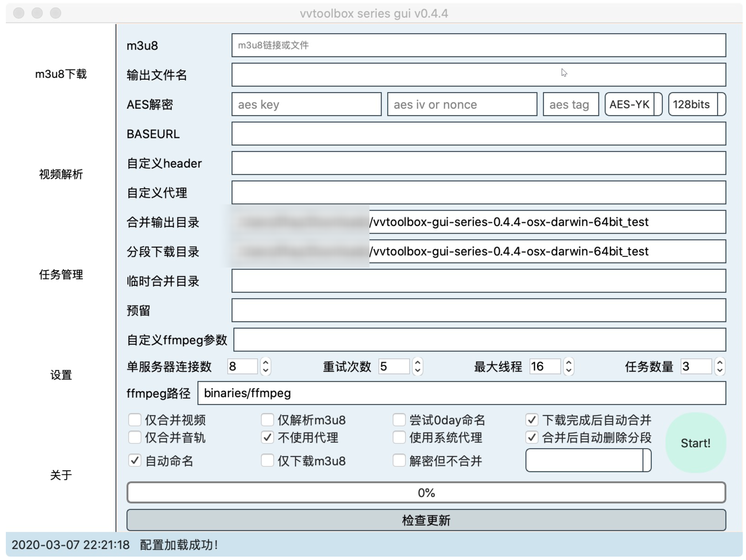Click the 检查更新 button
746x560 pixels.
[426, 520]
